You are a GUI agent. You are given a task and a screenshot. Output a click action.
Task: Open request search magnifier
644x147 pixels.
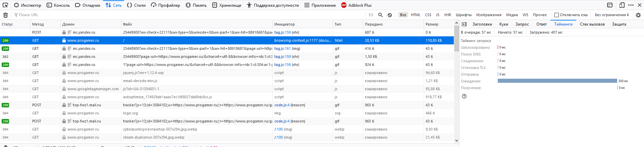pos(380,15)
